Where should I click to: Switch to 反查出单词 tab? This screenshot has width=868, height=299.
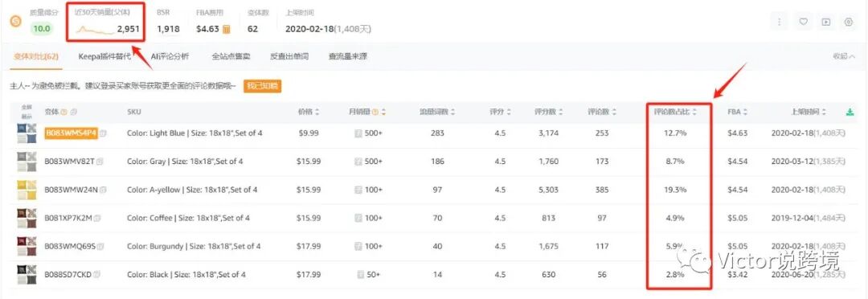[289, 56]
